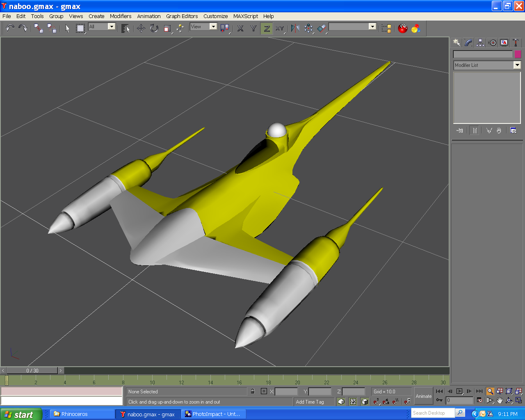
Task: Open the Named Selection Sets editor icon
Action: [x=386, y=28]
